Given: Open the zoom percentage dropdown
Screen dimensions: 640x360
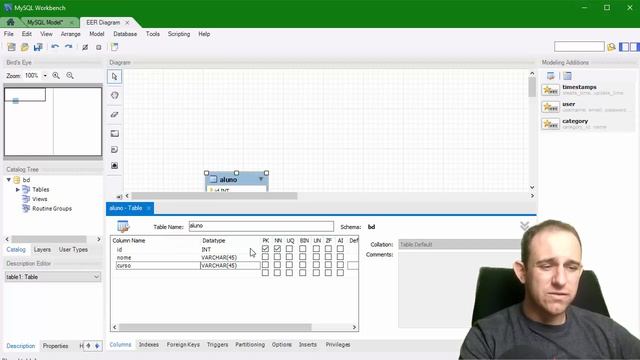Looking at the screenshot, I should click(x=45, y=76).
